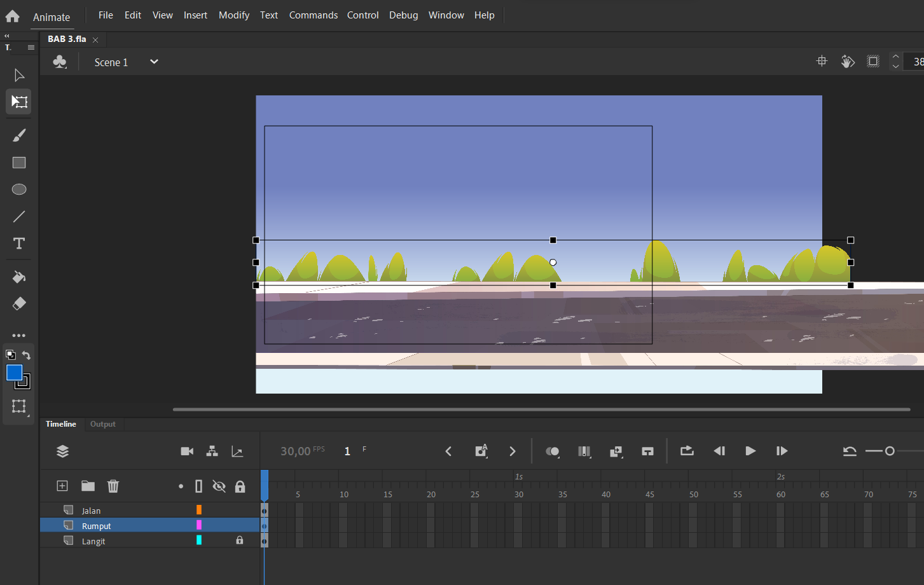The height and width of the screenshot is (585, 924).
Task: Click the Insert Frame span button
Action: coord(647,451)
